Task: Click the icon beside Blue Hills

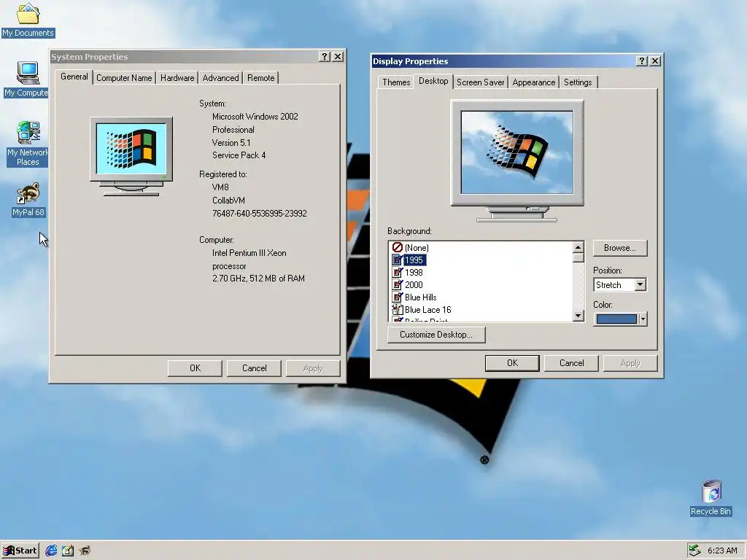Action: coord(398,297)
